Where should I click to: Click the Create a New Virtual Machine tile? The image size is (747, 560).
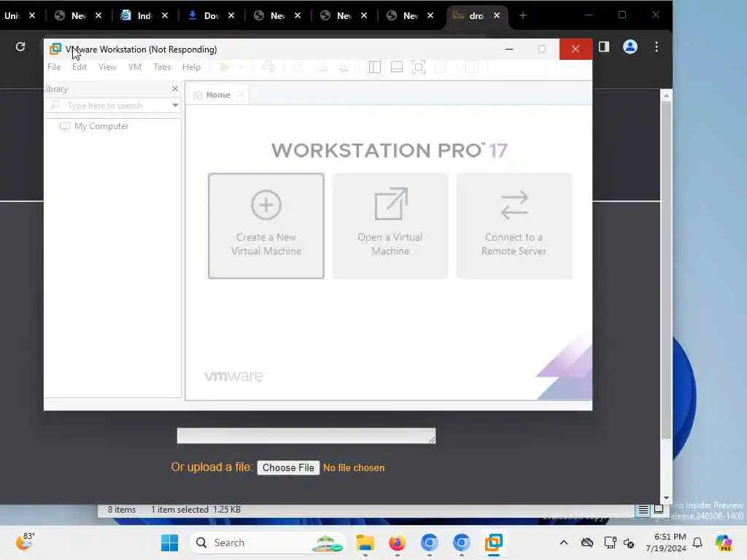[x=266, y=226]
